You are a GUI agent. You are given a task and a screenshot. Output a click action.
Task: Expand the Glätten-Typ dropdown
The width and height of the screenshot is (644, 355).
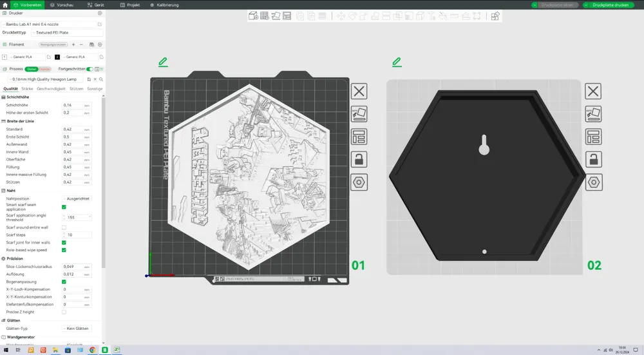[x=78, y=329]
